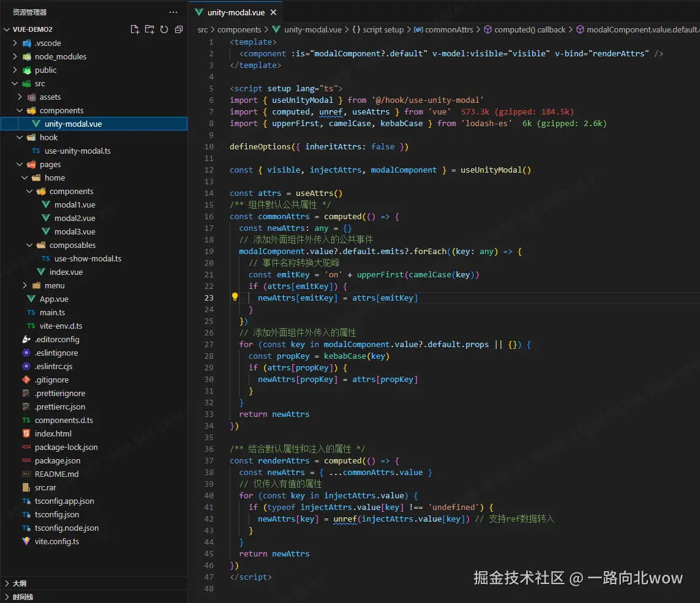Expand the 时间线 timeline section

(94, 597)
